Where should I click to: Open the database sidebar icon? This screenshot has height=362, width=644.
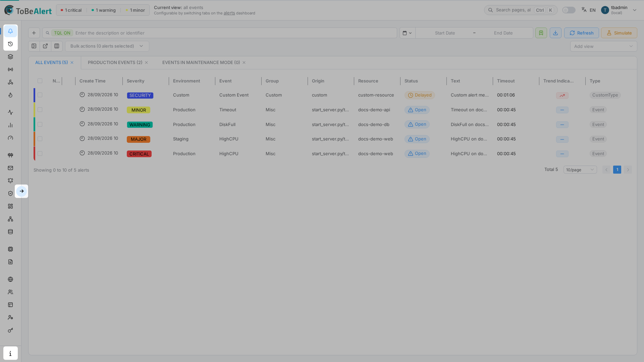10,232
